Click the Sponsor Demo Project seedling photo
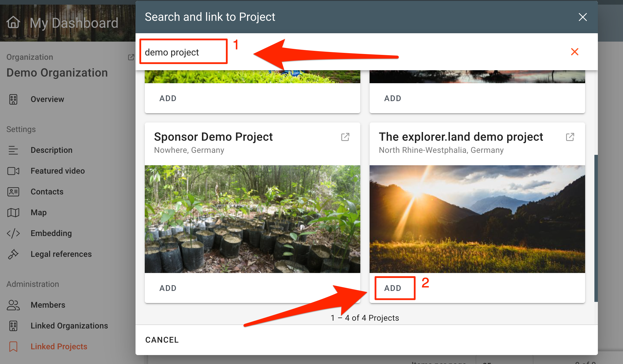623x364 pixels. tap(252, 219)
